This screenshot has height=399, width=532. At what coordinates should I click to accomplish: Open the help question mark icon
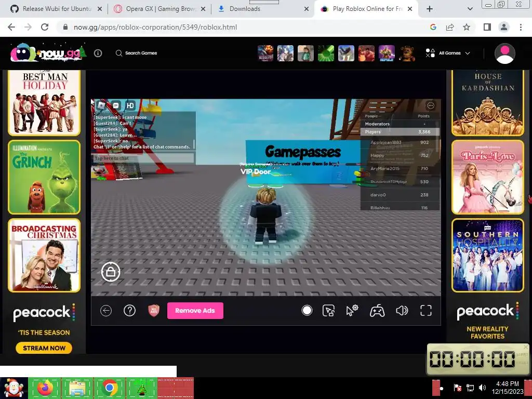[129, 311]
